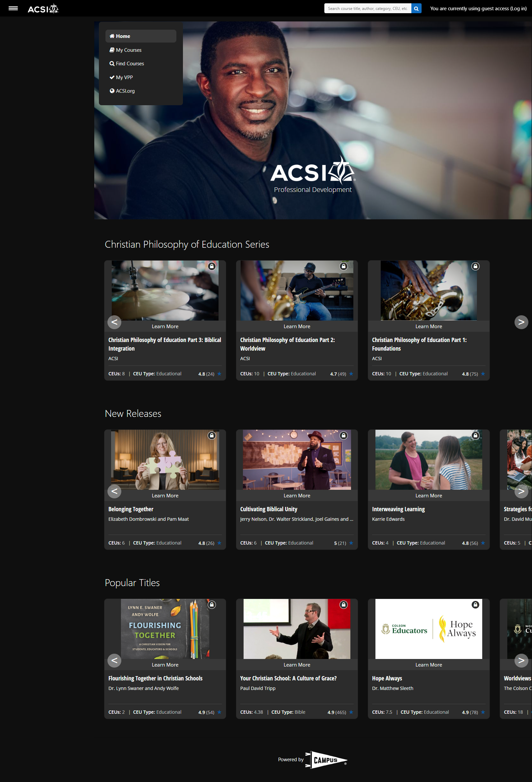Click Elizabeth Dombrowski and Pam Maat text
This screenshot has width=532, height=782.
point(148,519)
